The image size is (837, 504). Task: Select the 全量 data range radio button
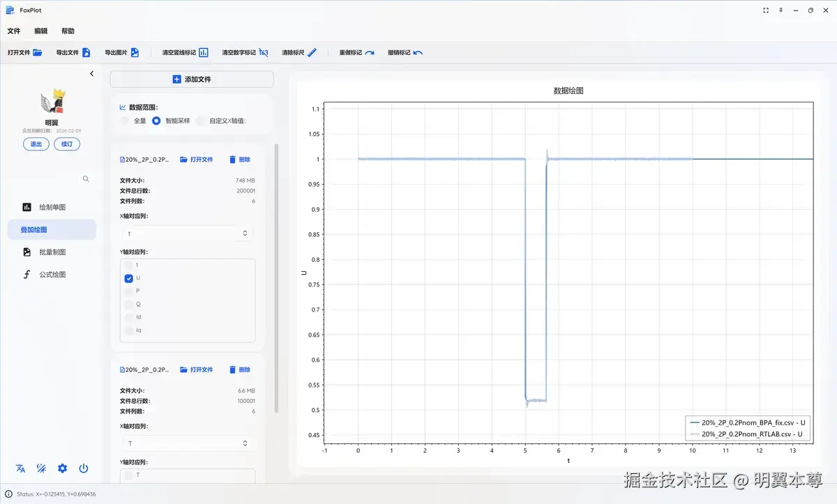point(125,121)
